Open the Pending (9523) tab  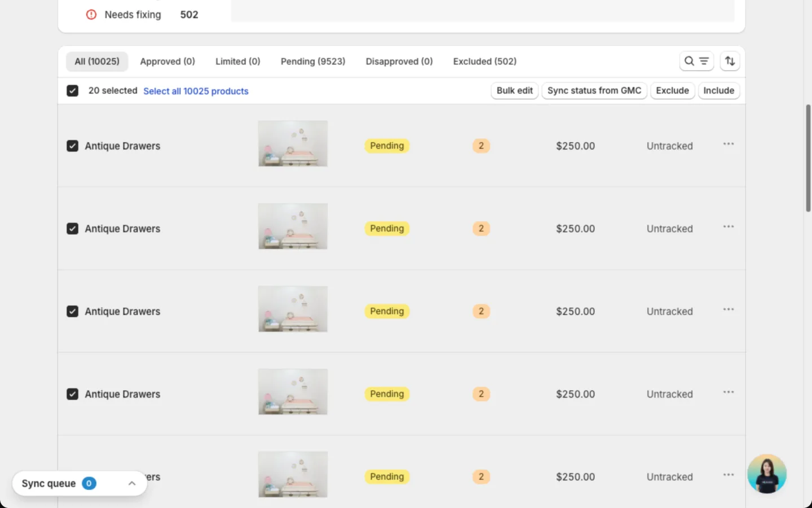click(313, 62)
